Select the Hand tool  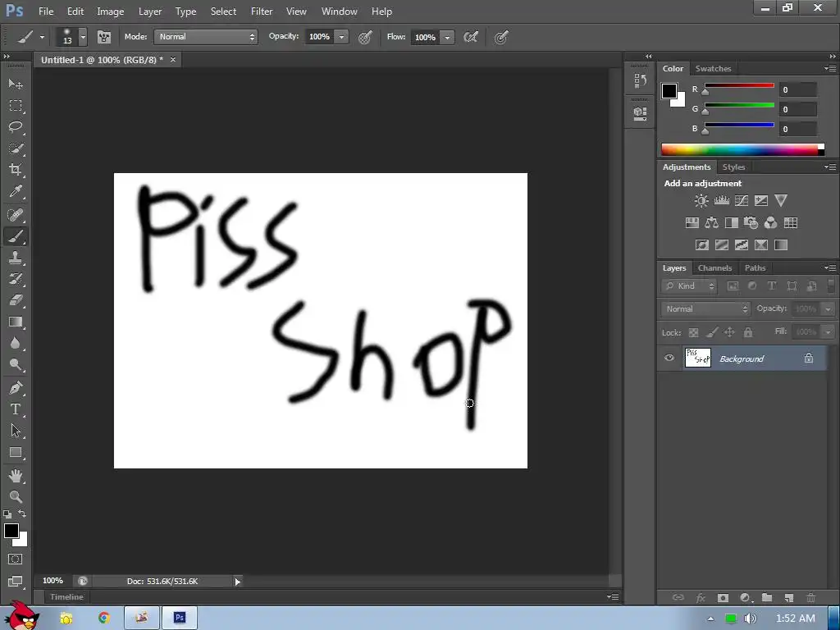tap(16, 476)
